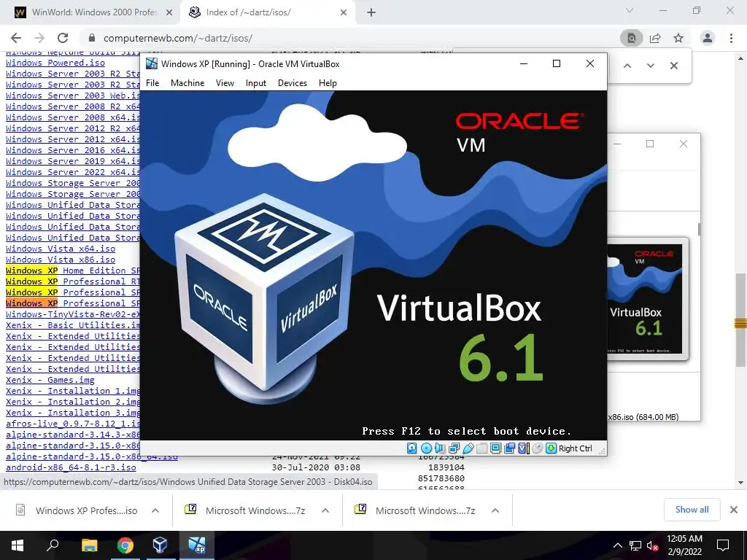747x560 pixels.
Task: Select the Index of /~dartz/isos/ tab
Action: point(268,12)
